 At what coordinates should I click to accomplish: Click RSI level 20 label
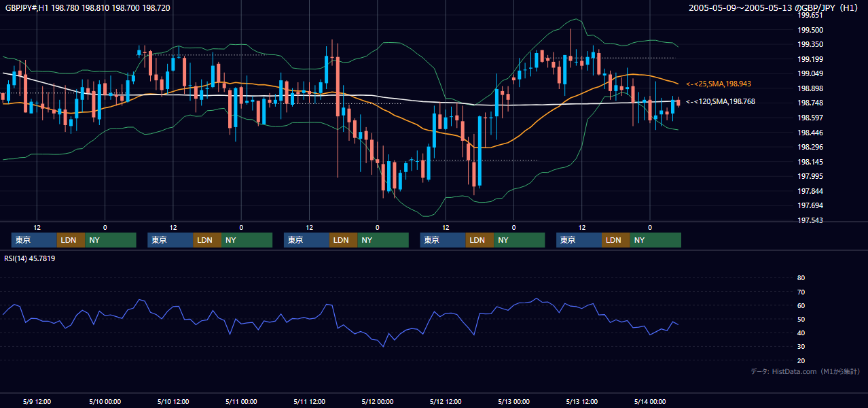(801, 360)
